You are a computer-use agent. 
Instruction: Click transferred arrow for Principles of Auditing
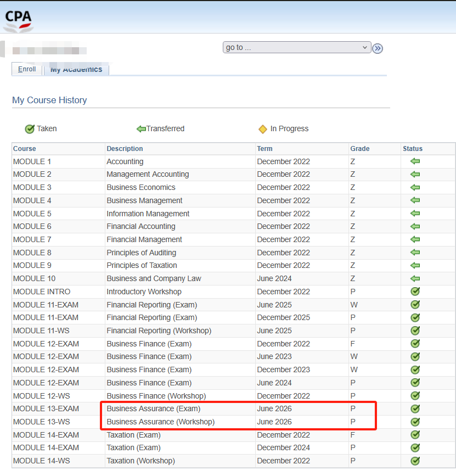click(415, 252)
